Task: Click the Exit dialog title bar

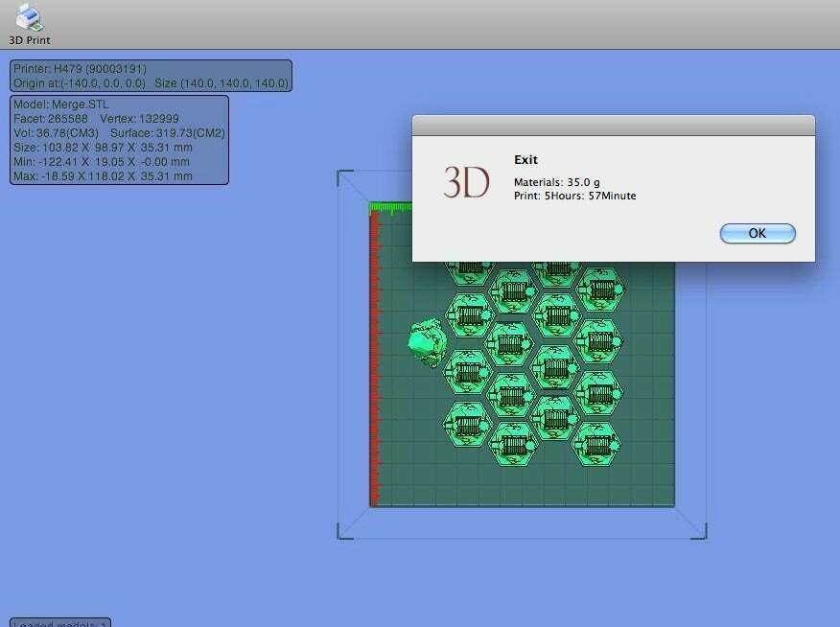Action: [x=612, y=125]
